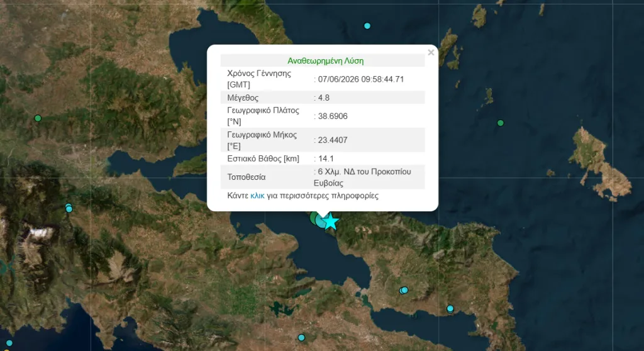Image resolution: width=644 pixels, height=351 pixels.
Task: Select the cyan marker pair in central Evia
Action: pyautogui.click(x=404, y=290)
